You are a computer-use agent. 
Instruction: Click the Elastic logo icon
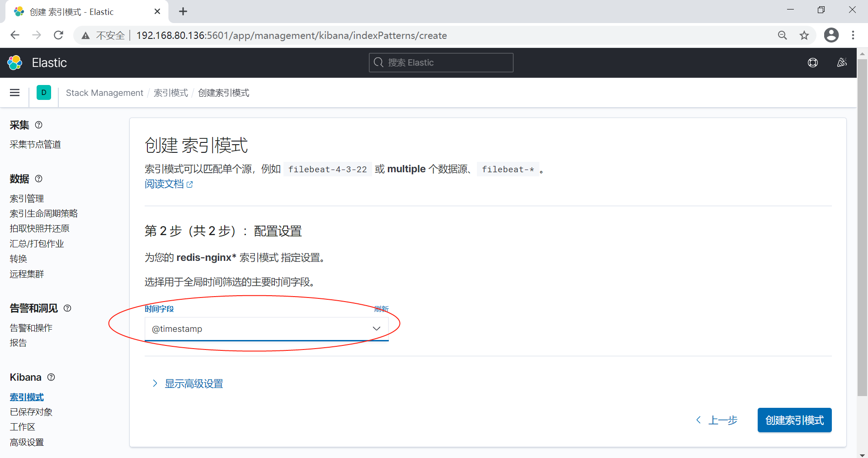tap(15, 62)
